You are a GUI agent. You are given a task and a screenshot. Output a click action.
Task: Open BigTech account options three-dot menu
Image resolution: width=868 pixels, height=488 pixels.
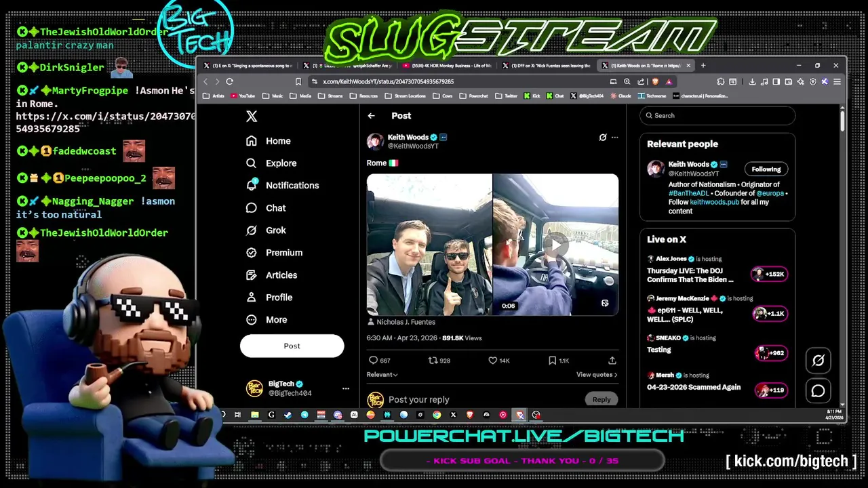346,388
